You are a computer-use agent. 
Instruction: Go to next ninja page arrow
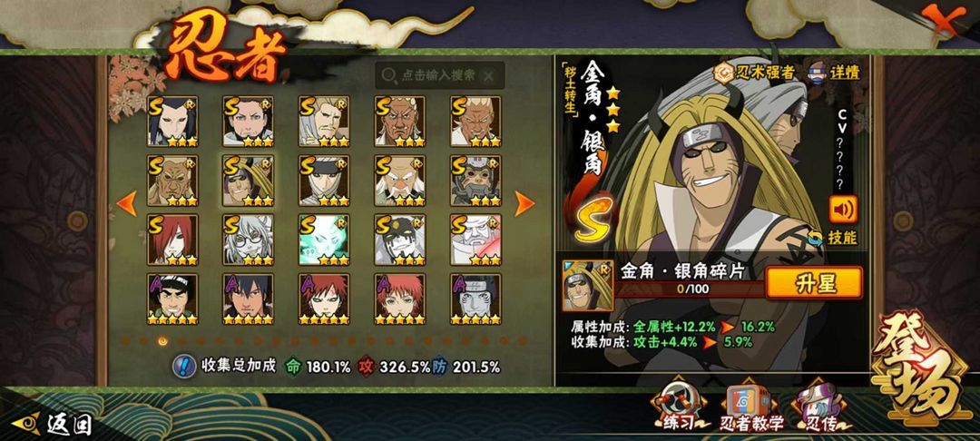click(x=524, y=203)
